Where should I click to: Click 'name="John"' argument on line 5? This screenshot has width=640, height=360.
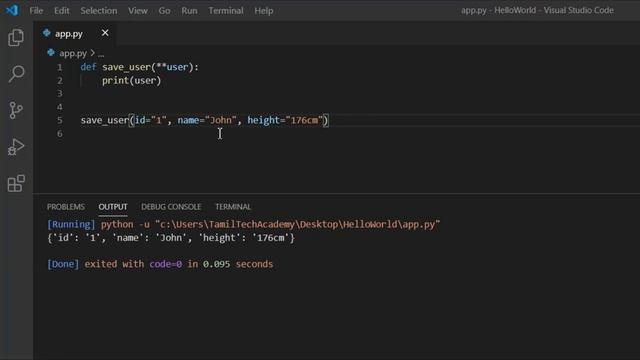coord(207,120)
